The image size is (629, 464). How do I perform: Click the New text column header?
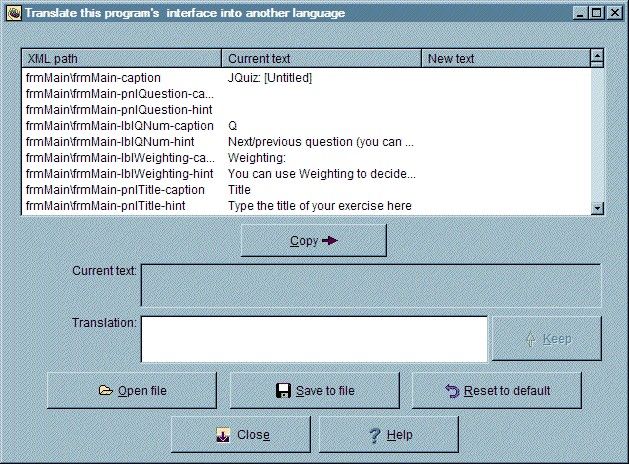[506, 59]
